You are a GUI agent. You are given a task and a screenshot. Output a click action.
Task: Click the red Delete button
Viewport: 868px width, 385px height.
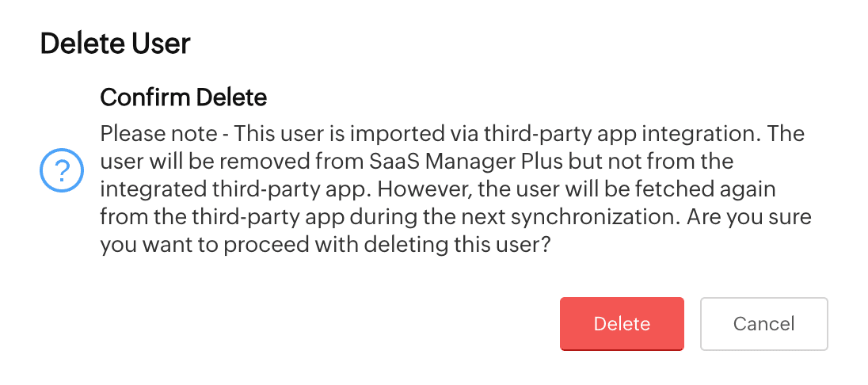622,324
